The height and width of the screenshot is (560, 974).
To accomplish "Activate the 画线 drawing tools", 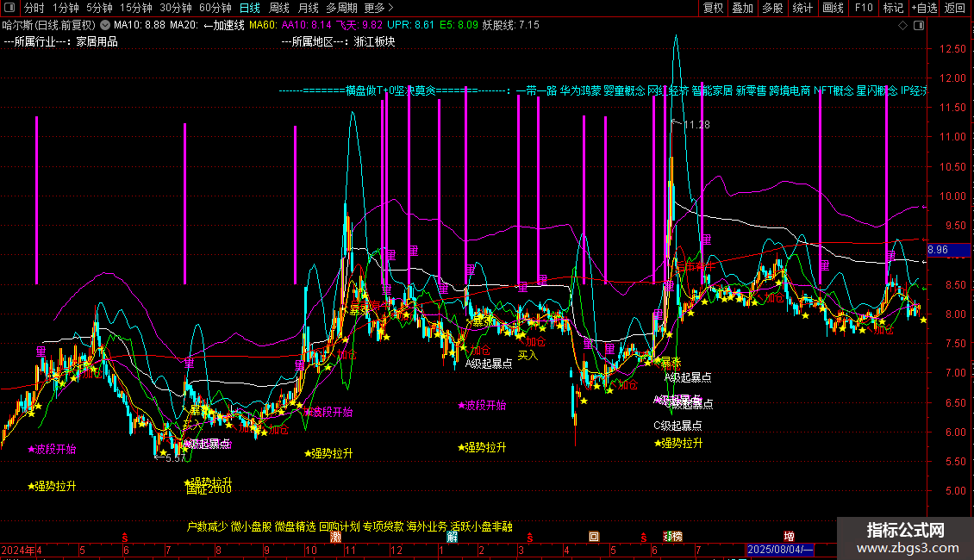I will click(833, 8).
